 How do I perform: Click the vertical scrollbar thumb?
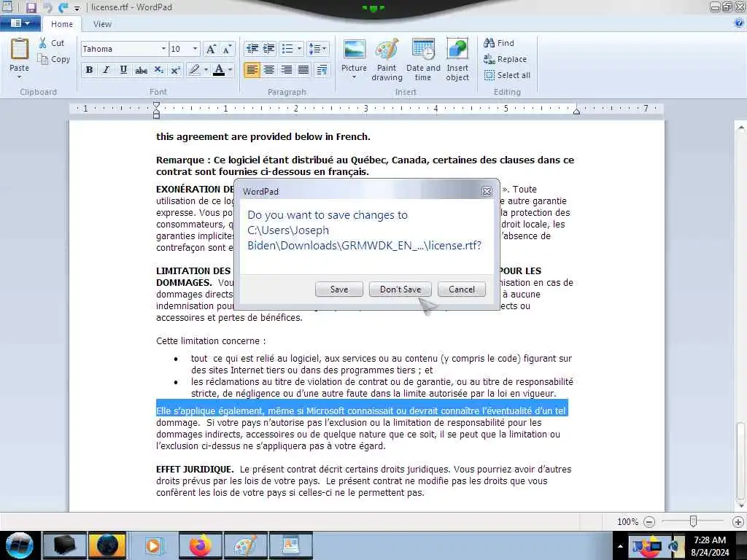pyautogui.click(x=740, y=460)
